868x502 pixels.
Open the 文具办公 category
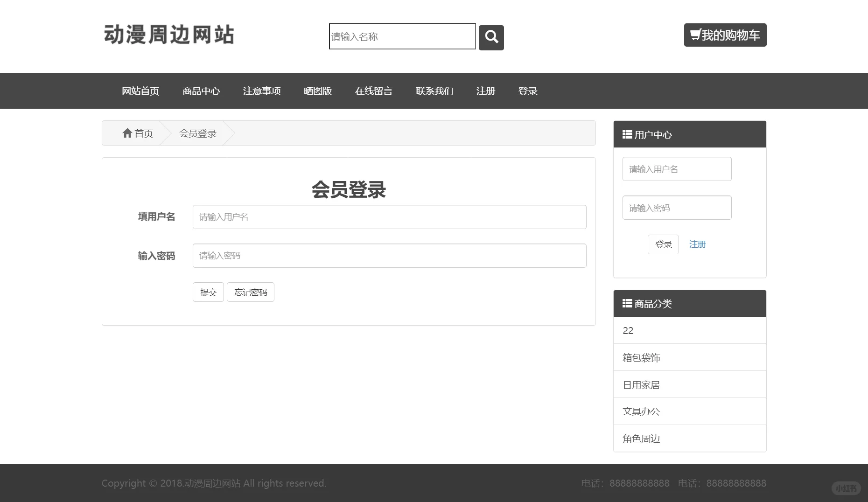click(x=641, y=411)
